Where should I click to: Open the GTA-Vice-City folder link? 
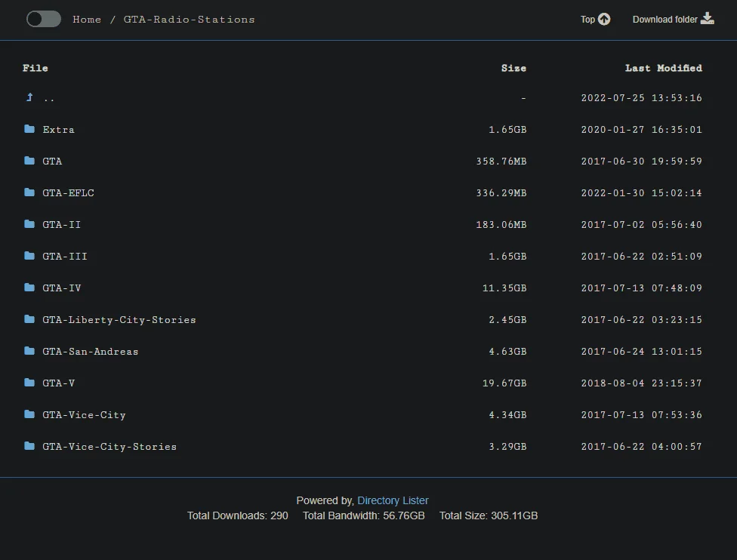84,415
